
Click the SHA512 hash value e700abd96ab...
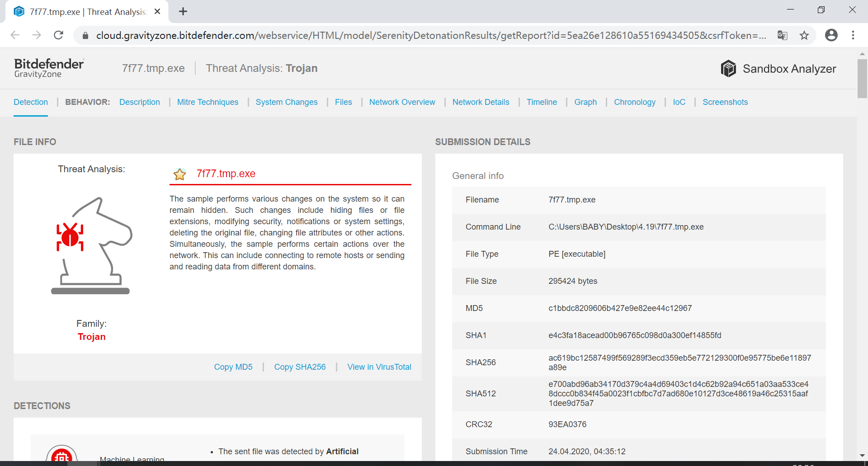pyautogui.click(x=678, y=394)
